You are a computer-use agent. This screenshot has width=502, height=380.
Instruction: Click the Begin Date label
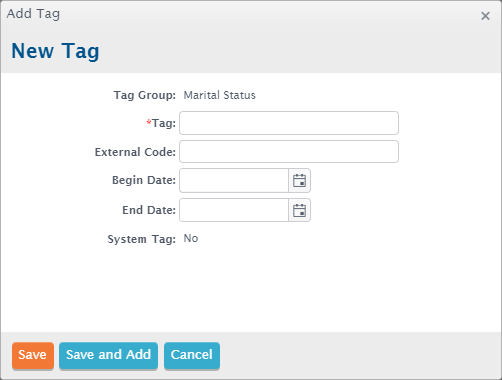(144, 180)
